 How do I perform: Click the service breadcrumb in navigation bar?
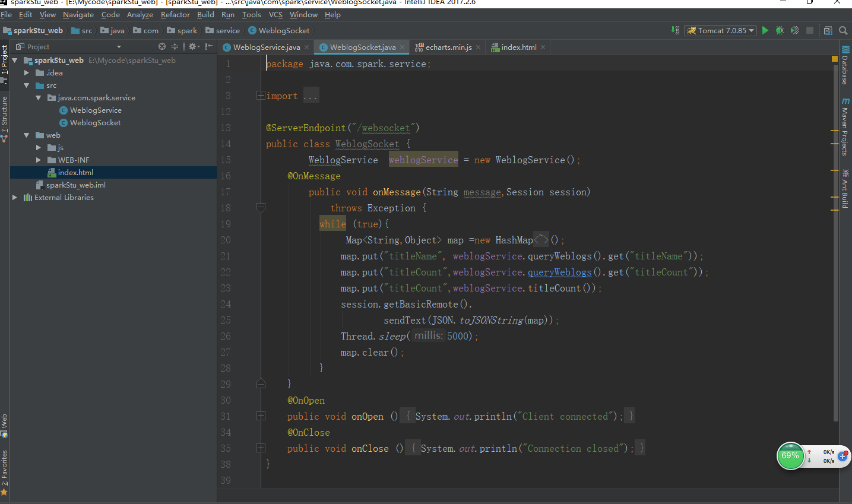223,31
